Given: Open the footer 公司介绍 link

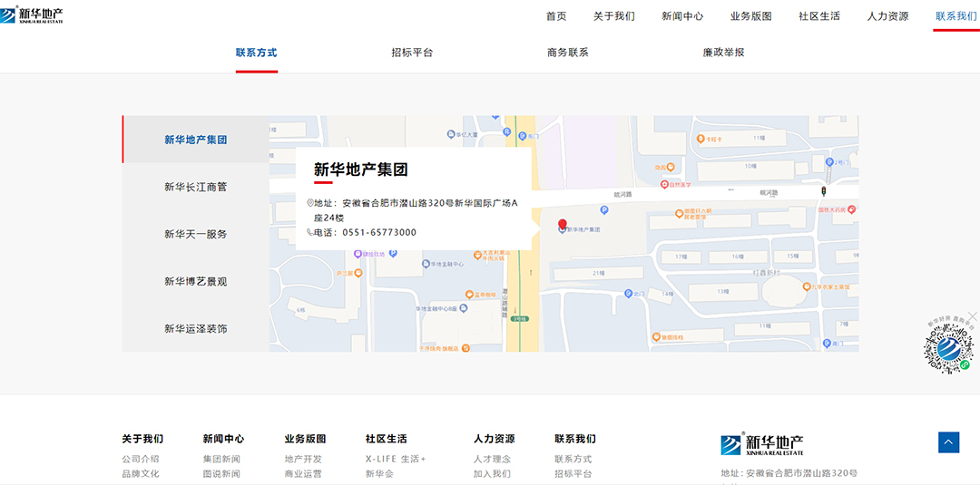Looking at the screenshot, I should [x=141, y=459].
